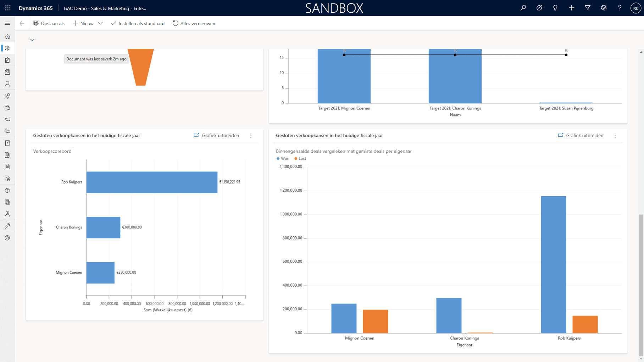Click the Lost legend entry
Viewport: 644px width, 362px height.
tap(300, 159)
